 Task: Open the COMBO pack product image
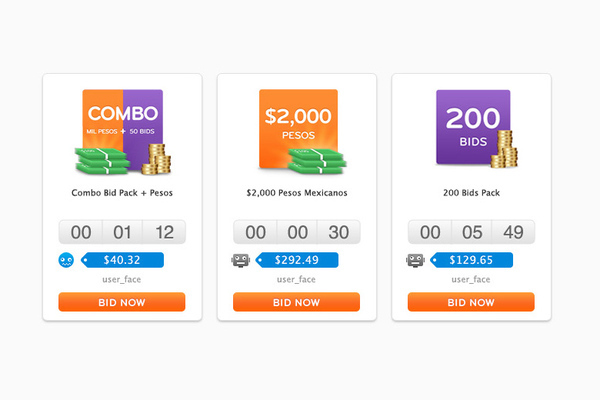point(123,132)
